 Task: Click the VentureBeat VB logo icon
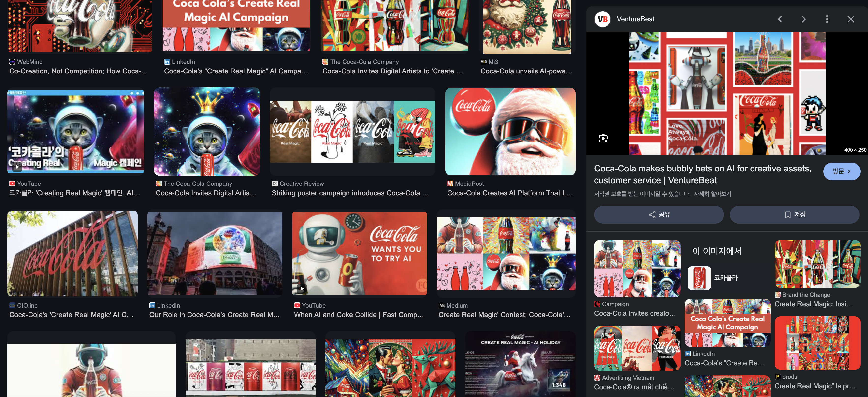pyautogui.click(x=603, y=19)
